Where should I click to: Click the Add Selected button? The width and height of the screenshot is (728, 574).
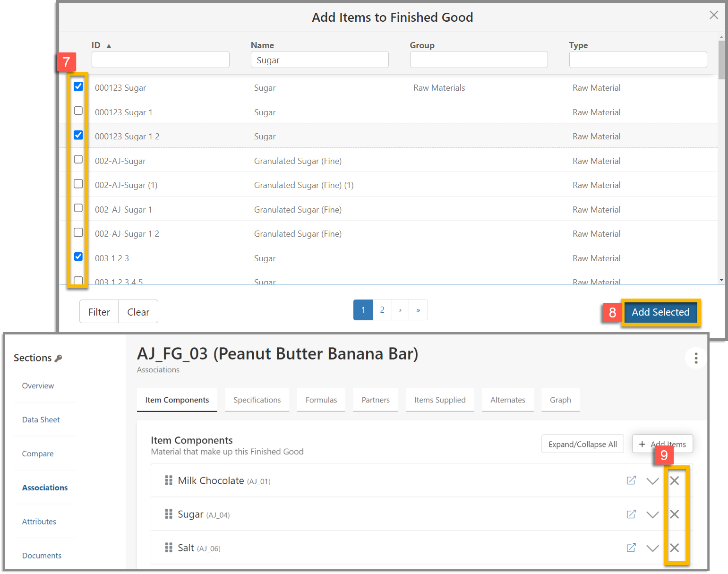click(660, 312)
